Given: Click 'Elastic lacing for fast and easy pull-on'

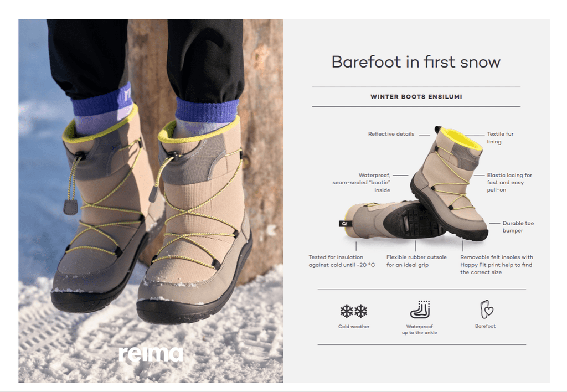Looking at the screenshot, I should pos(509,182).
